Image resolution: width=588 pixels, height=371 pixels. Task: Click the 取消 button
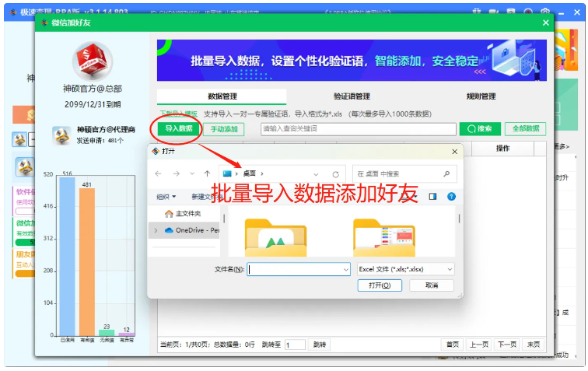tap(432, 285)
